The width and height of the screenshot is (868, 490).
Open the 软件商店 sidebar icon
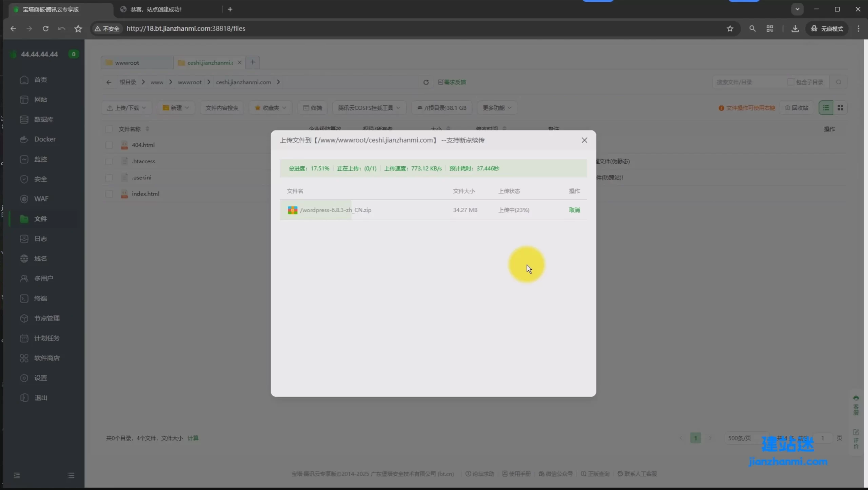coord(24,358)
